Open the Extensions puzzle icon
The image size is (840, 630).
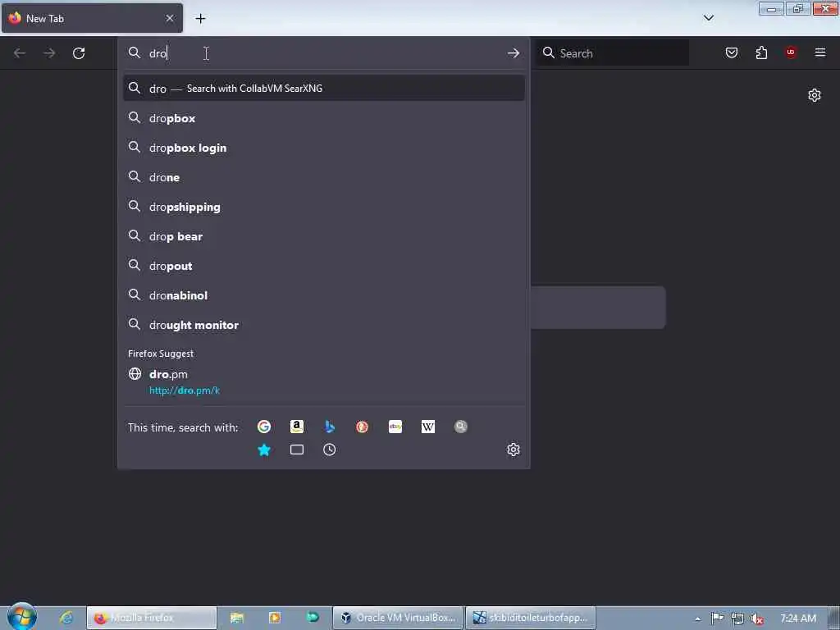tap(761, 52)
